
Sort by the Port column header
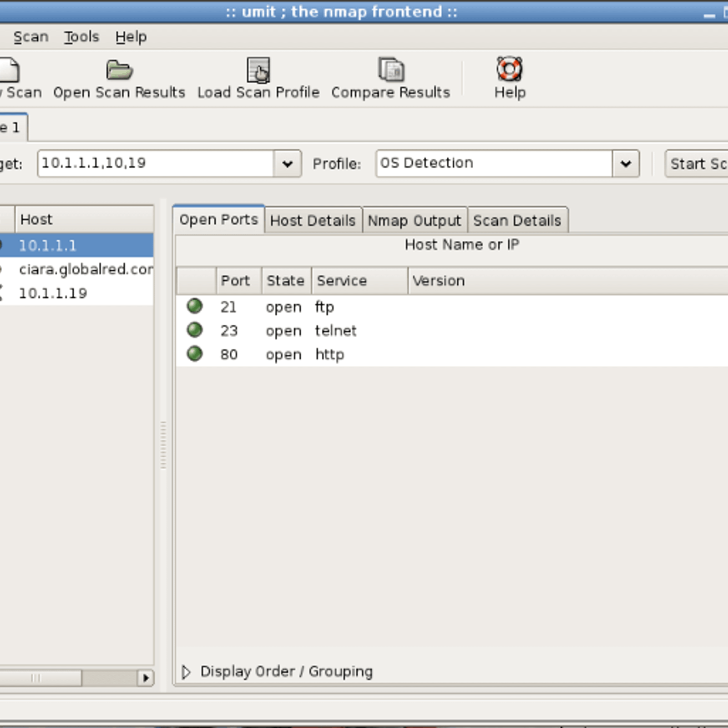(x=239, y=281)
